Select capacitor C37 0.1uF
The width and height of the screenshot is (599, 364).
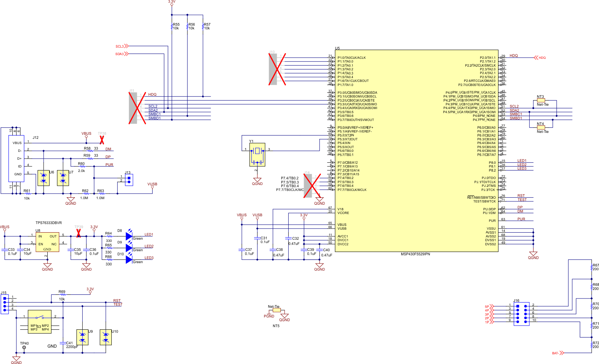click(x=241, y=250)
